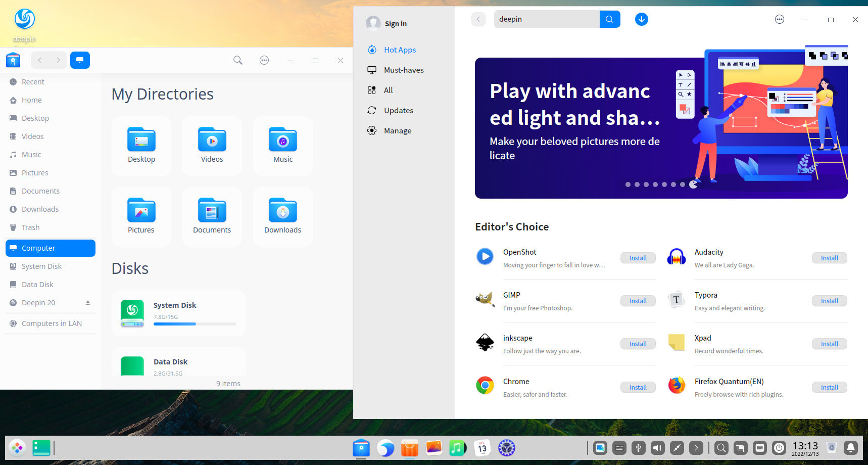Install inkscape
Screen dimensions: 868x465
click(638, 344)
